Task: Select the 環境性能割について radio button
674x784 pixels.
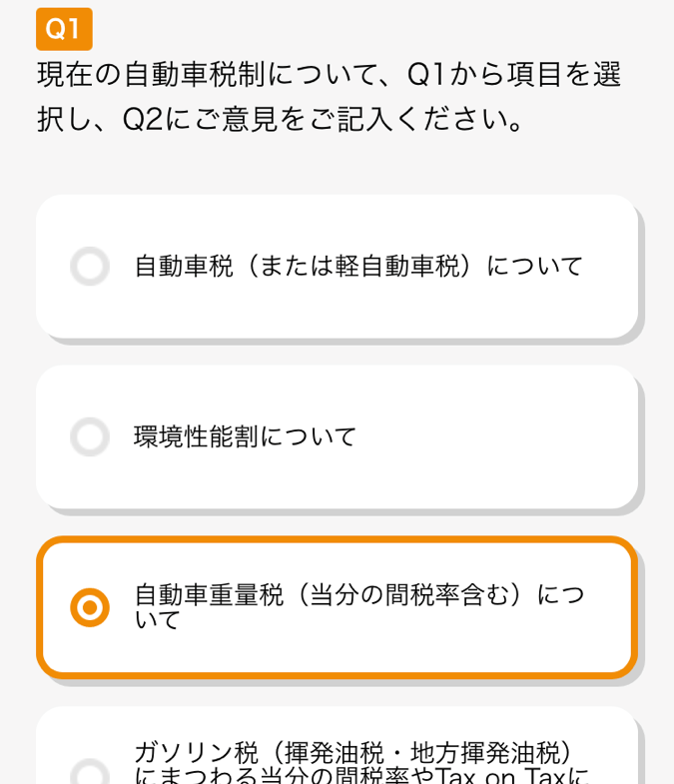Action: coord(90,437)
